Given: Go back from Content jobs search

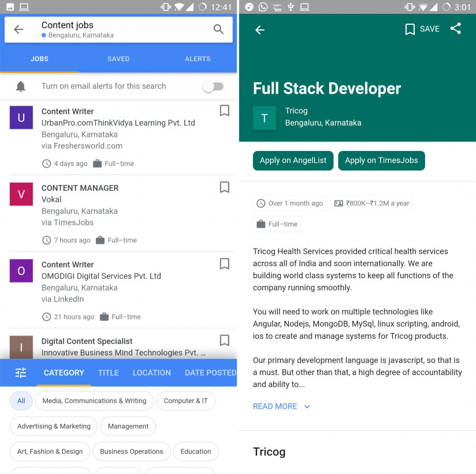Looking at the screenshot, I should (19, 29).
